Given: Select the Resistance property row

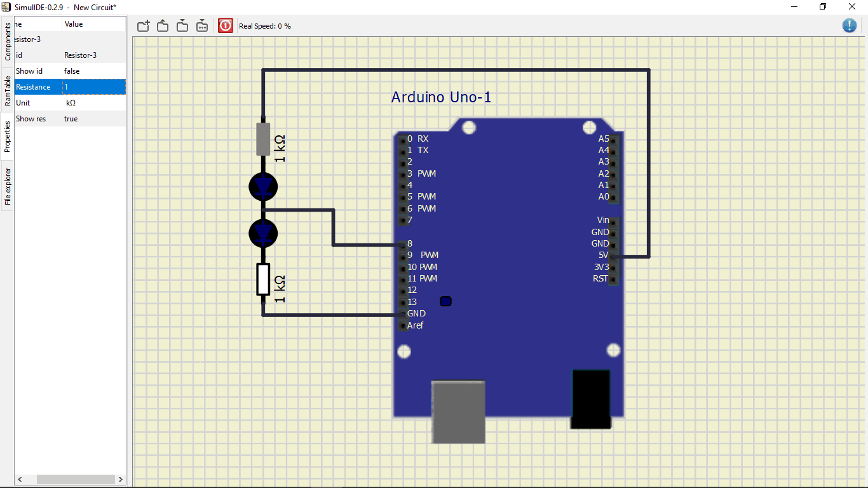Looking at the screenshot, I should (70, 87).
